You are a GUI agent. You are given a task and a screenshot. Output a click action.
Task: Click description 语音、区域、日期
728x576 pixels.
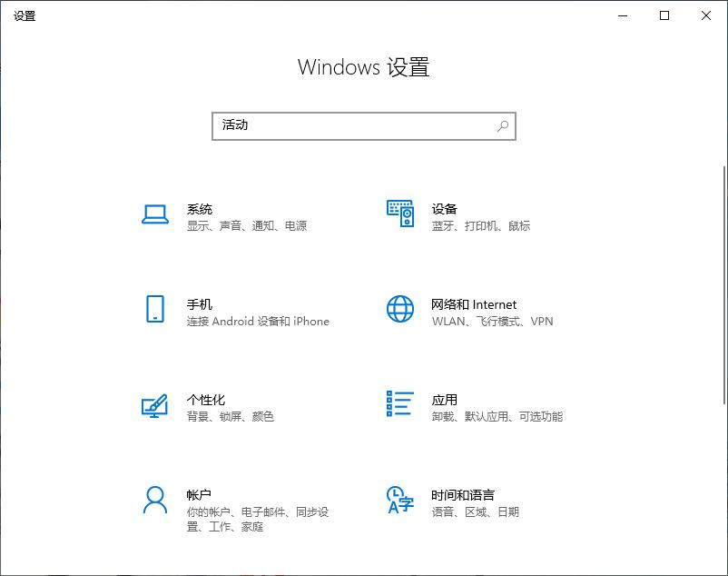pos(476,511)
